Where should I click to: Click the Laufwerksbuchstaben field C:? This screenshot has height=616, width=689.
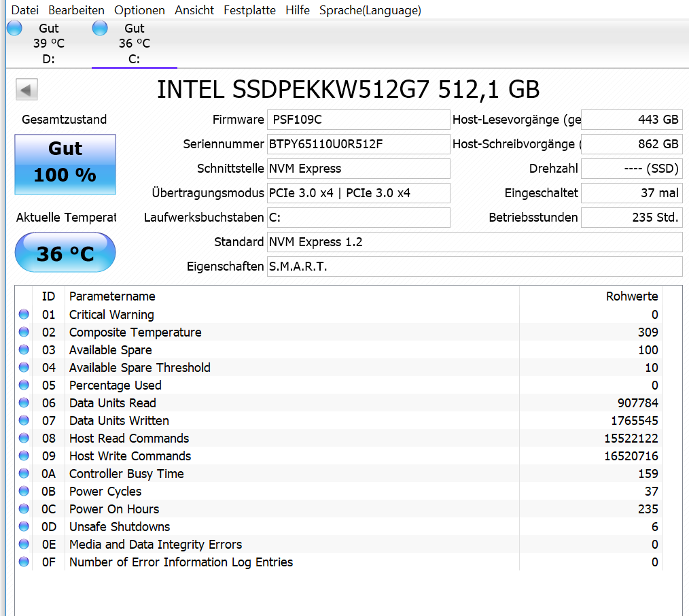click(x=359, y=218)
